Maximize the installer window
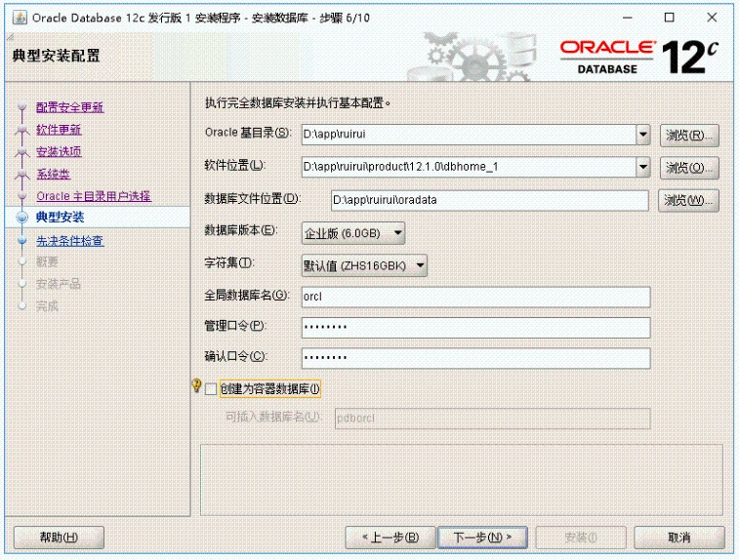 670,18
